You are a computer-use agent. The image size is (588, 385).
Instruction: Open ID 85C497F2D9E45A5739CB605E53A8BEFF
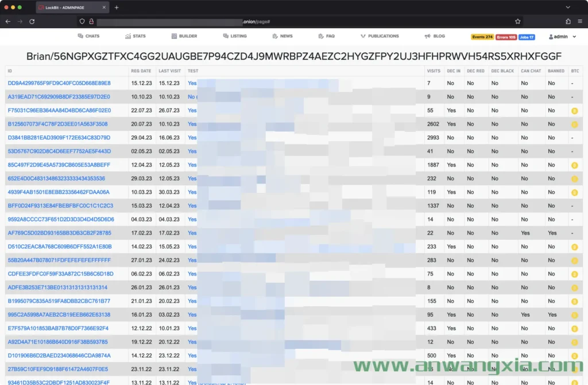coord(59,165)
